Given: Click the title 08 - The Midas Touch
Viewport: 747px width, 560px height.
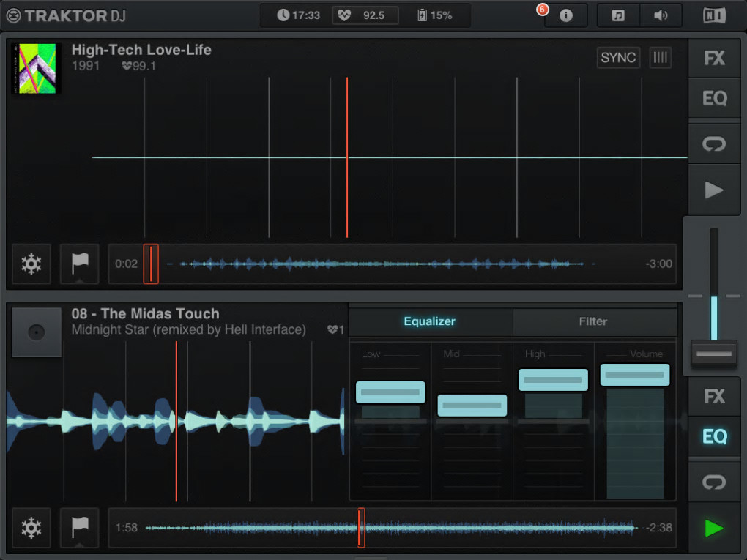Looking at the screenshot, I should [x=145, y=313].
